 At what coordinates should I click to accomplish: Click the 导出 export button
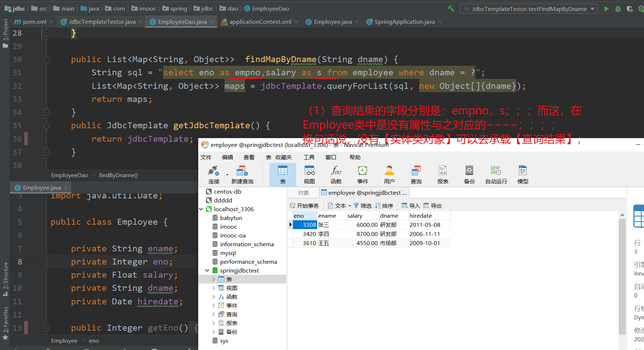coord(433,206)
